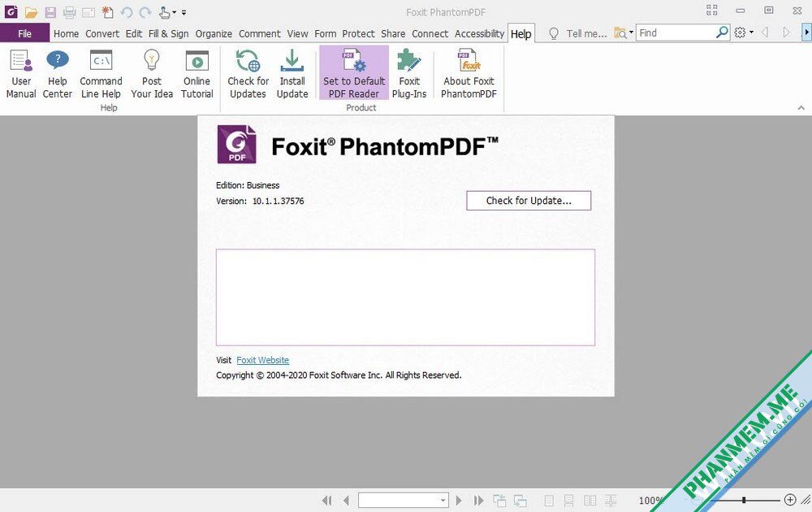The height and width of the screenshot is (512, 812).
Task: Click the ribbon mode icon beside minimize
Action: tap(712, 11)
